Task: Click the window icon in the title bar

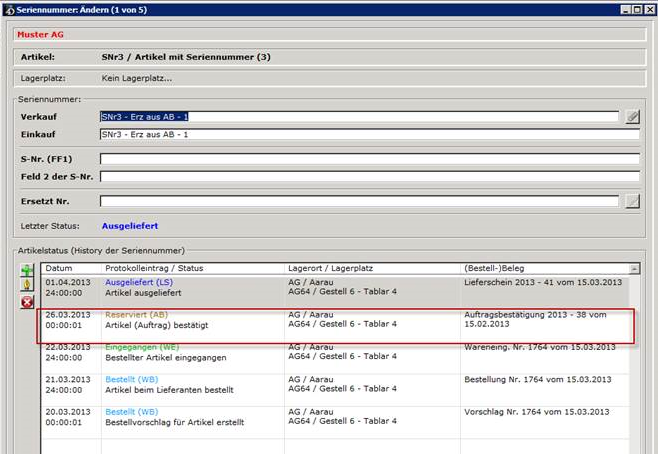Action: coord(10,9)
